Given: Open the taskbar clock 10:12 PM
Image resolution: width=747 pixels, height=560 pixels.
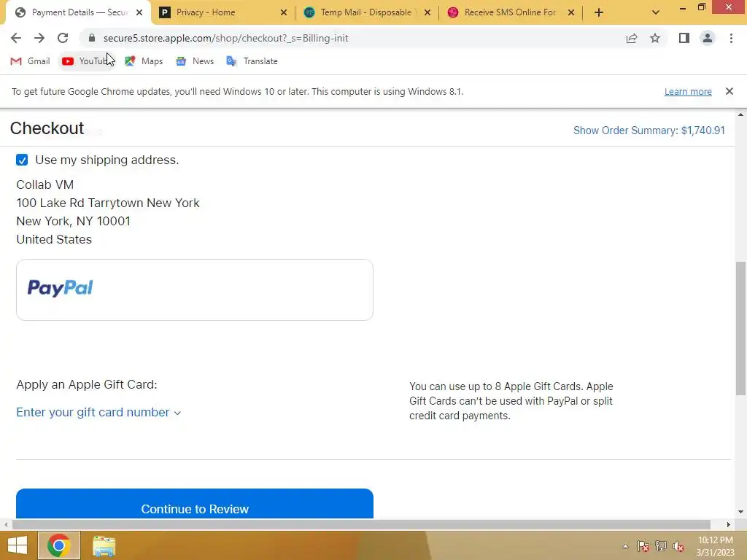Looking at the screenshot, I should (x=716, y=546).
